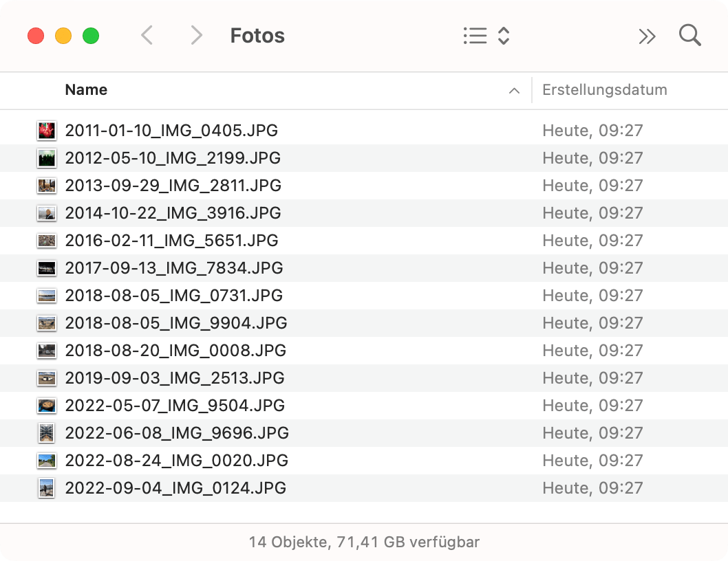Click the icon for 2014-10-22_IMG_3916.JPG
This screenshot has height=561, width=728.
click(x=46, y=213)
